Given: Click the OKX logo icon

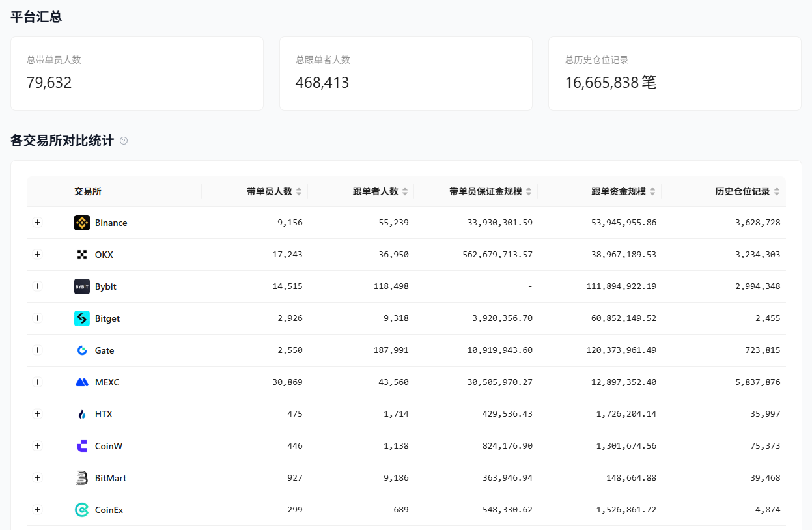Looking at the screenshot, I should pyautogui.click(x=82, y=255).
